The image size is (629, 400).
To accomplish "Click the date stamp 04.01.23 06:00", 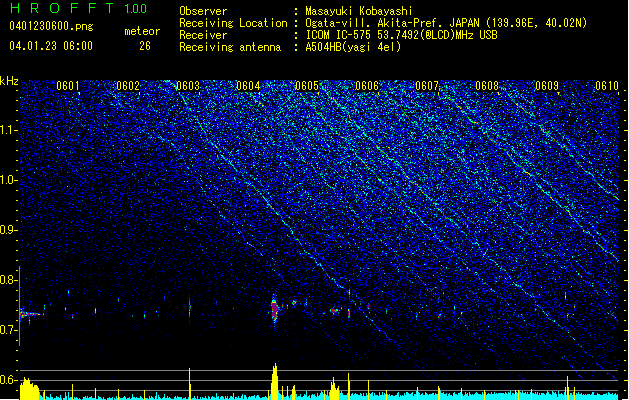I will (51, 46).
